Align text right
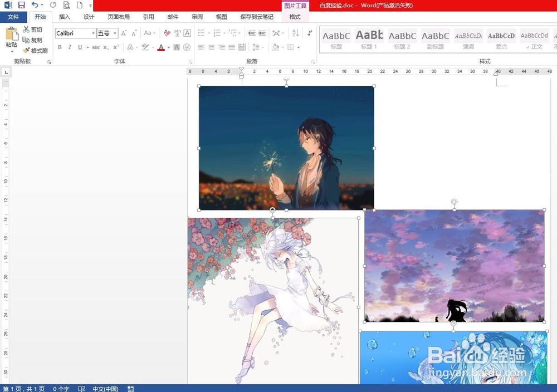Screen dimensions: 557x392 coord(222,47)
